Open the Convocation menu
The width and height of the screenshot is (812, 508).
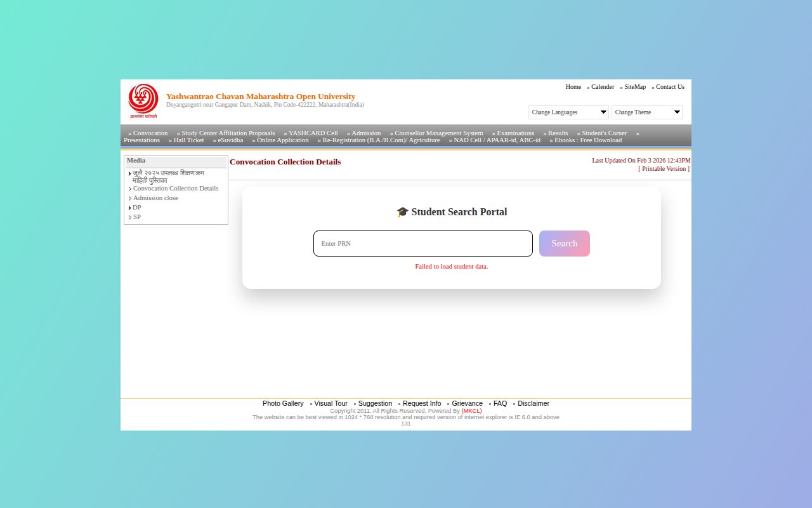(150, 133)
